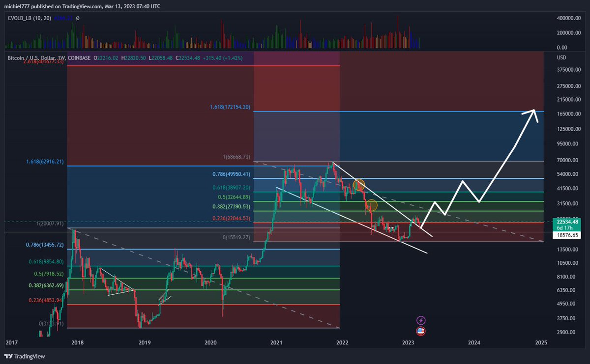Click 400000.00 on the volume indicator axis
This screenshot has height=364, width=590.
coord(569,18)
